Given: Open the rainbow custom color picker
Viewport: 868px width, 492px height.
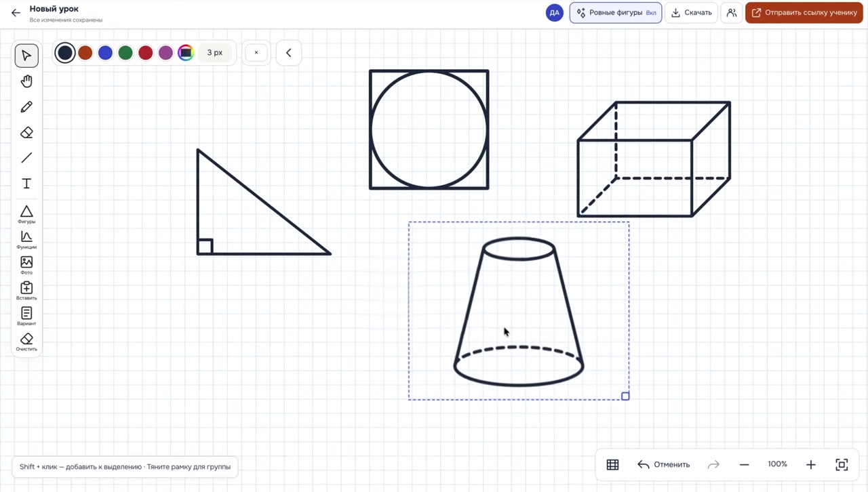Looking at the screenshot, I should coord(186,53).
